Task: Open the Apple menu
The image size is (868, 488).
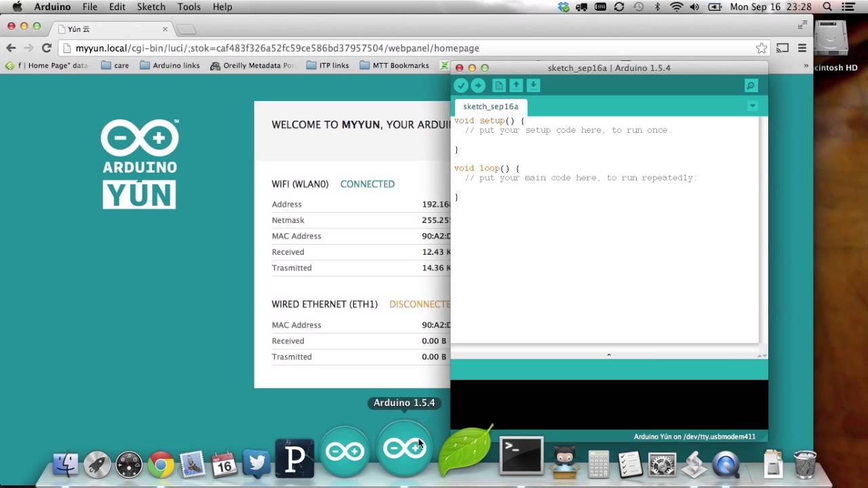Action: (17, 7)
